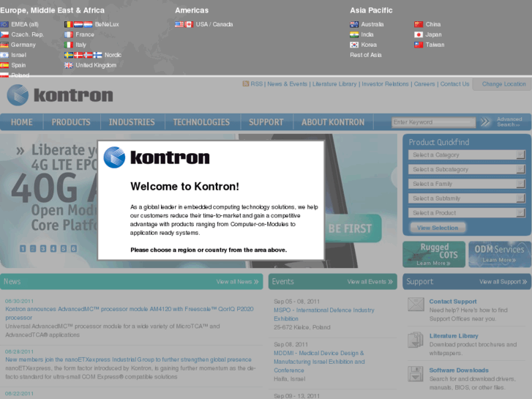Open the Software Downloads link
Image resolution: width=532 pixels, height=399 pixels.
coord(459,370)
